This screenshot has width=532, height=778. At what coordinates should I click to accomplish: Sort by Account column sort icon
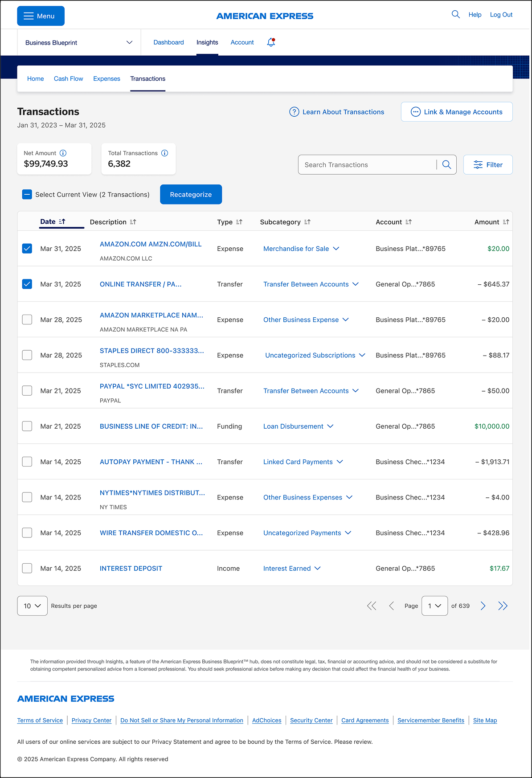(x=409, y=222)
